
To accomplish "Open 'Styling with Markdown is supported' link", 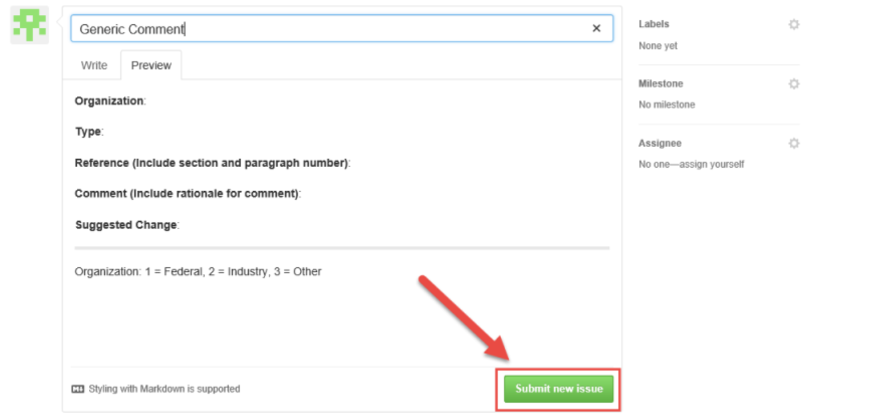I will tap(164, 389).
